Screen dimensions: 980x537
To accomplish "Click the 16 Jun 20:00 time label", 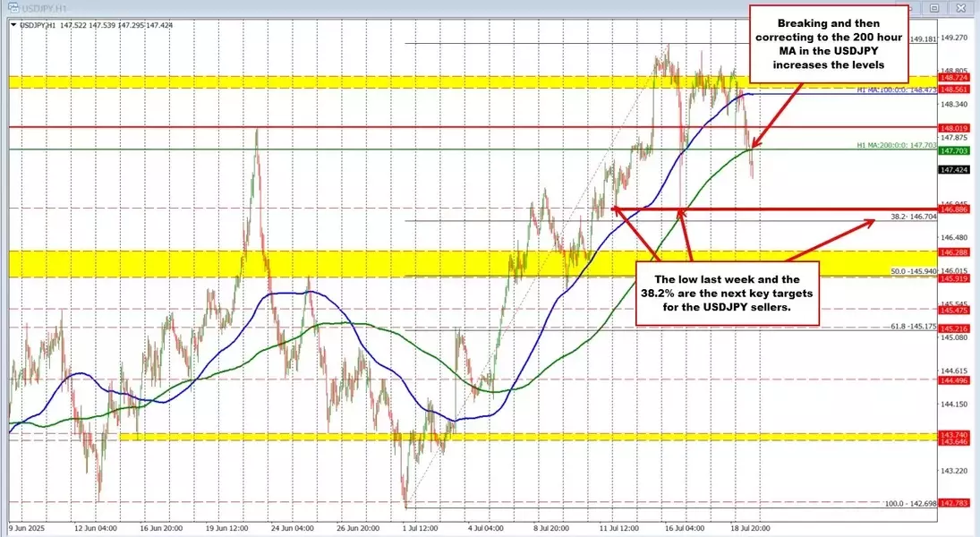I will click(160, 528).
